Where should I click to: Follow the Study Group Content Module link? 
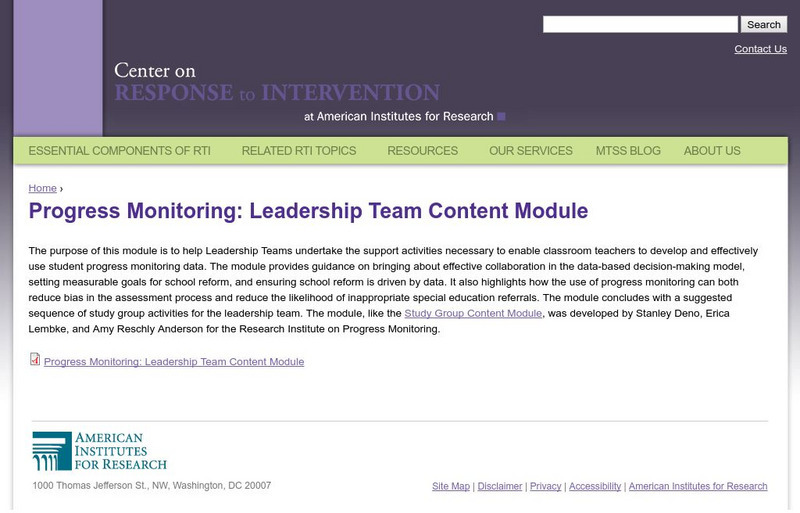click(x=473, y=313)
